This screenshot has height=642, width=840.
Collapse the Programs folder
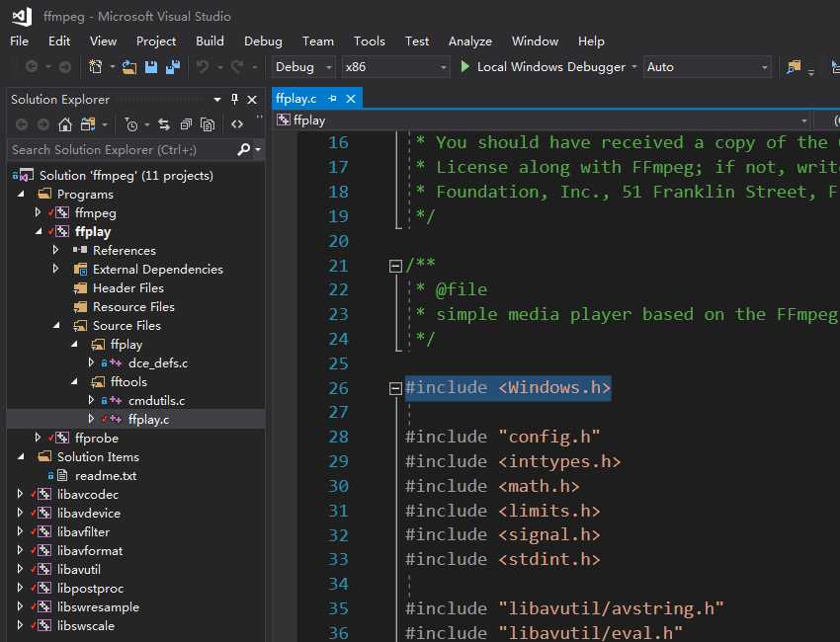tap(21, 194)
